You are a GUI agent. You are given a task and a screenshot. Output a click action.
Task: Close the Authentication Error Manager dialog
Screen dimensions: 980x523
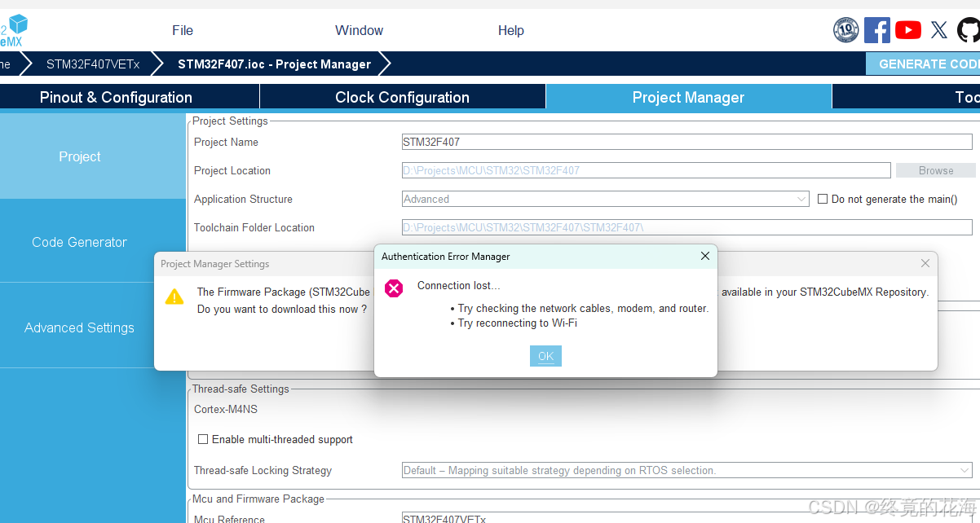705,256
